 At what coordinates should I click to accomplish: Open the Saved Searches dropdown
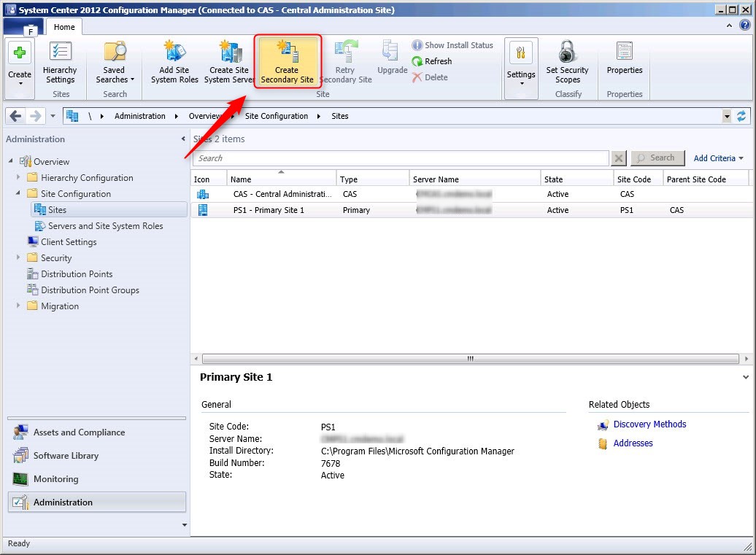coord(115,63)
